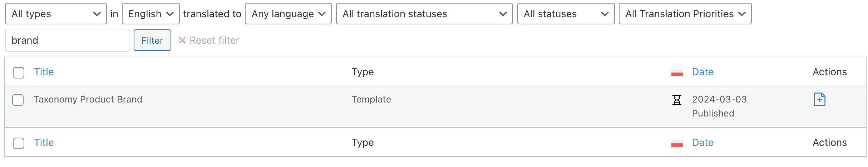The width and height of the screenshot is (868, 167).
Task: Click the hourglass translation status icon
Action: (x=677, y=100)
